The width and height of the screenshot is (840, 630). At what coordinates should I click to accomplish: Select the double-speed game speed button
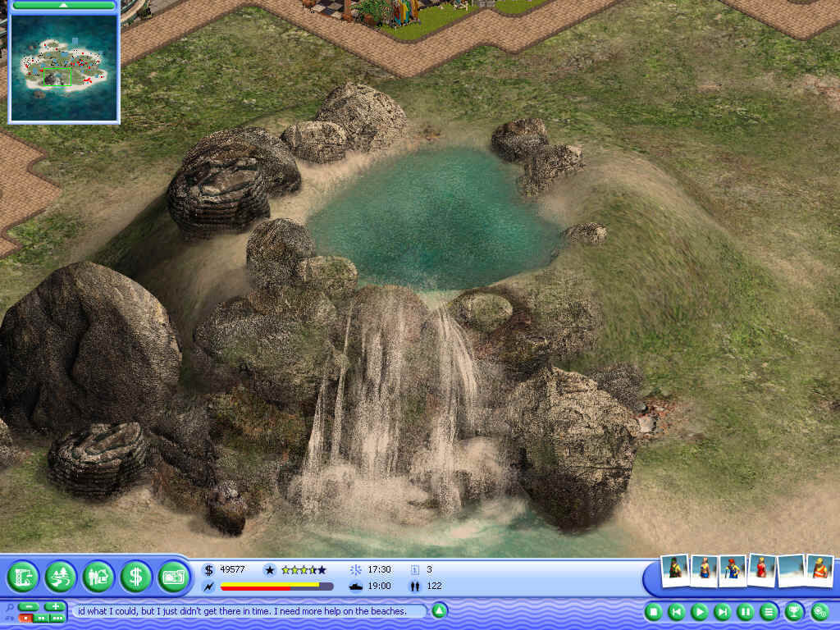41,619
